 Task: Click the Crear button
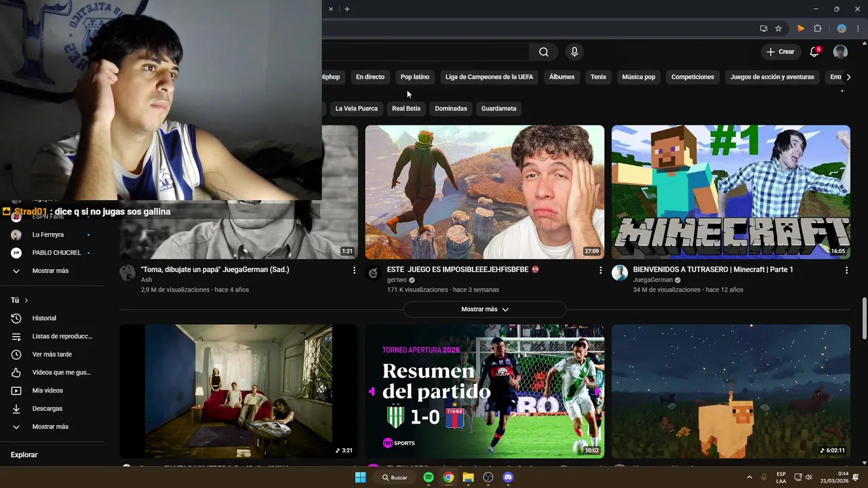[780, 52]
